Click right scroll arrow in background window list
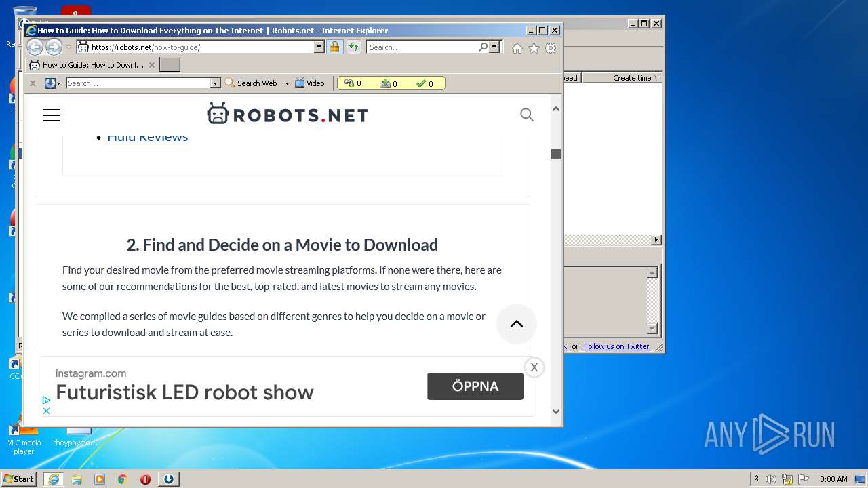The image size is (868, 488). click(656, 240)
